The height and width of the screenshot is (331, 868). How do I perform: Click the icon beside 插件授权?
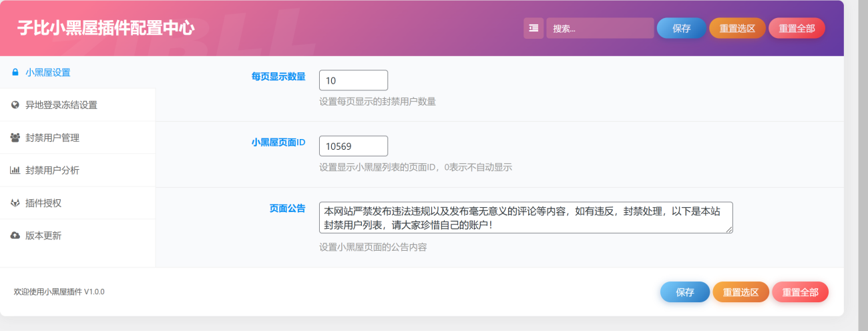[x=15, y=203]
